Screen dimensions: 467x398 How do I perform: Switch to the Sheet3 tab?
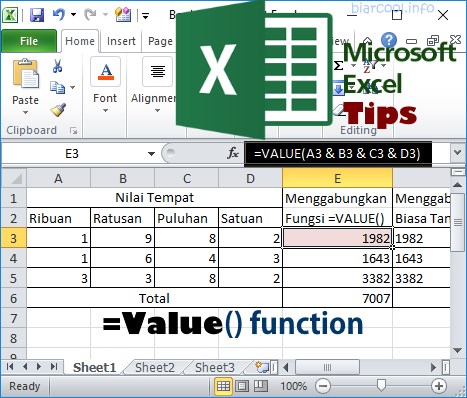215,367
